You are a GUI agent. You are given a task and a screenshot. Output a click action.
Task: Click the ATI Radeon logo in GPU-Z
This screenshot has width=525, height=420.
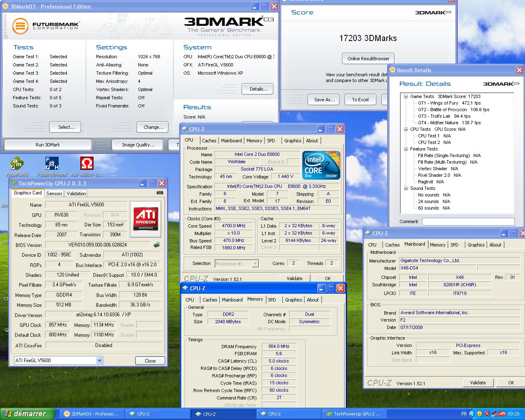(146, 219)
